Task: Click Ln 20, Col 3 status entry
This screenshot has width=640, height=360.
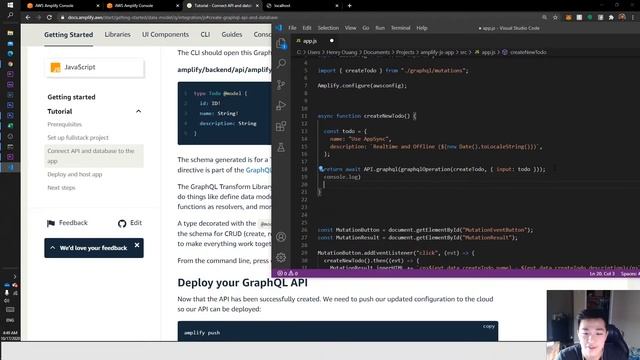Action: coord(602,273)
